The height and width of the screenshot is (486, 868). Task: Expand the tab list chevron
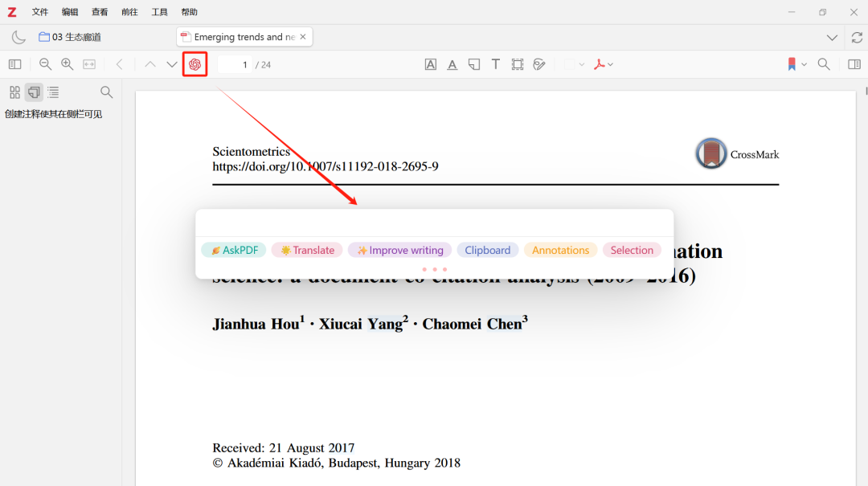click(x=832, y=38)
